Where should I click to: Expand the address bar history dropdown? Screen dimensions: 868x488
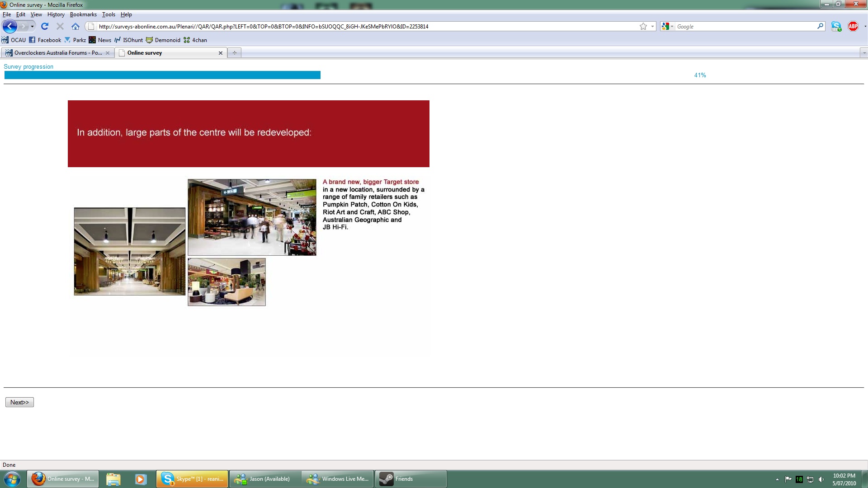652,26
